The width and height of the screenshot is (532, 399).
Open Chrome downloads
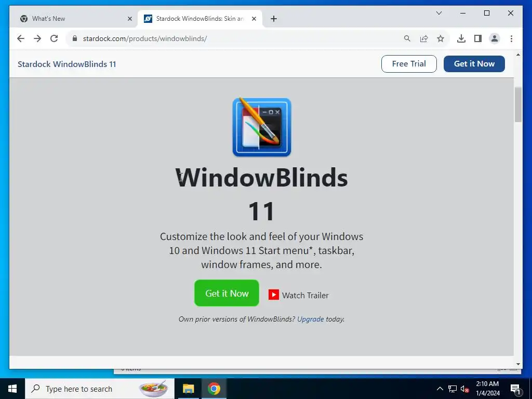point(461,38)
